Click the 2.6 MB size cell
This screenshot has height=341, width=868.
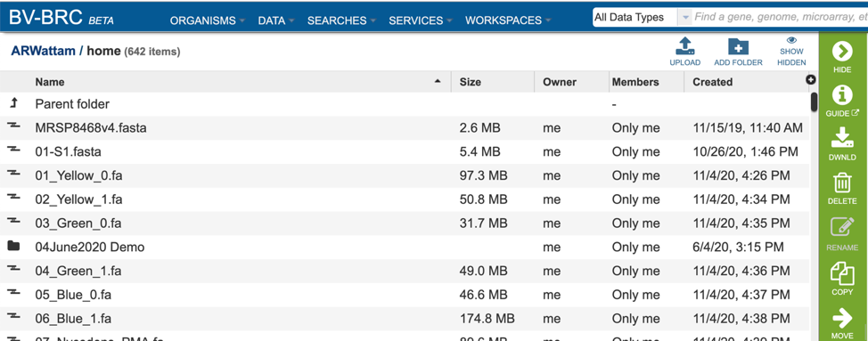[479, 127]
